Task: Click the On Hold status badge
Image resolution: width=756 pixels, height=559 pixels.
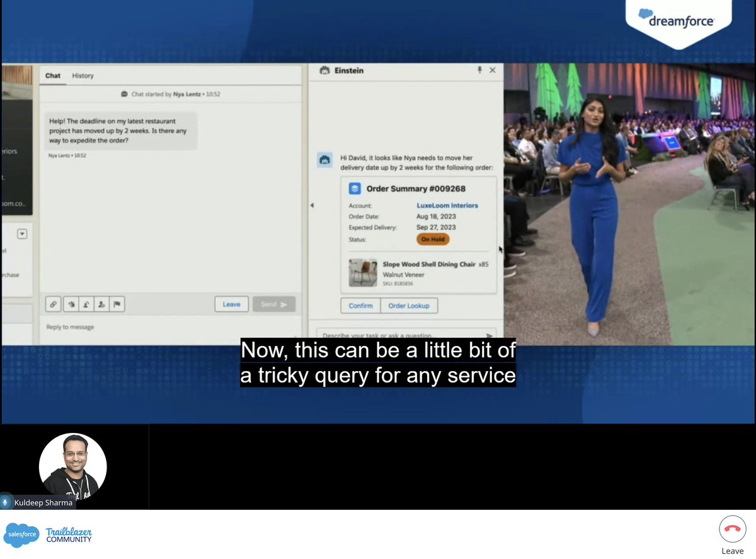Action: tap(433, 239)
